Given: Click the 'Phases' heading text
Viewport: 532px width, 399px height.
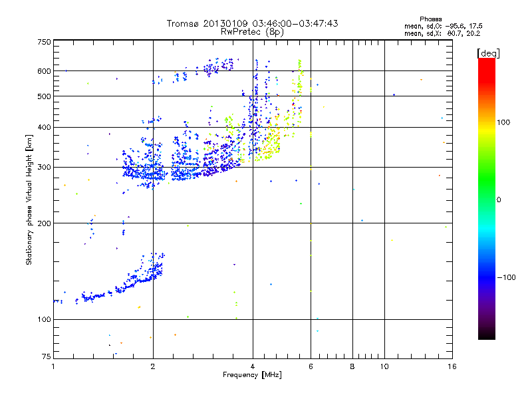Looking at the screenshot, I should (x=430, y=19).
